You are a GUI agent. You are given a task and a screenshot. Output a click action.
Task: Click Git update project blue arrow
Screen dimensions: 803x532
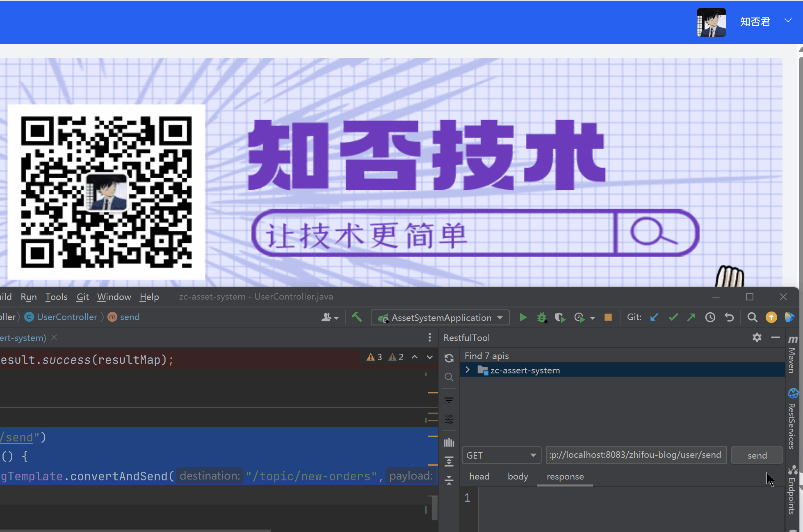(654, 317)
